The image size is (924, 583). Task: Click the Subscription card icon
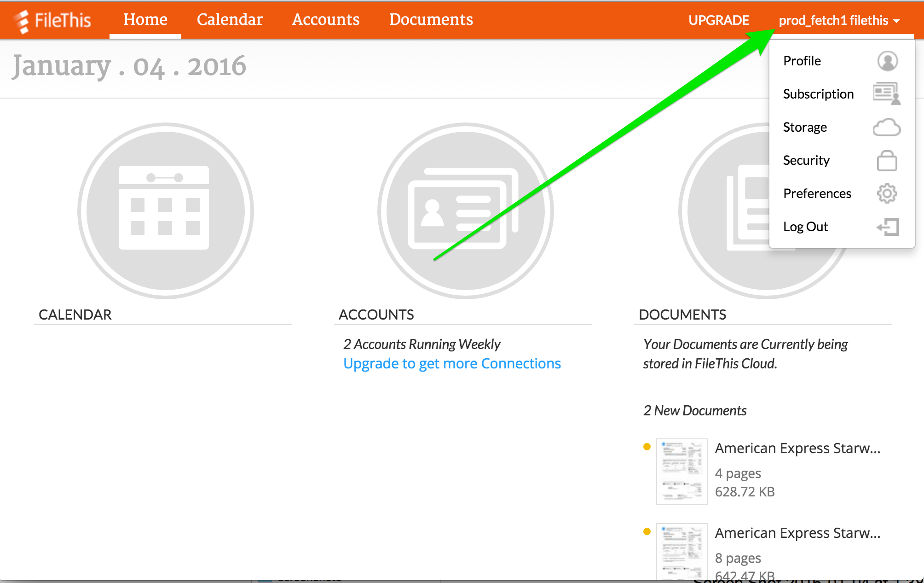[x=887, y=93]
